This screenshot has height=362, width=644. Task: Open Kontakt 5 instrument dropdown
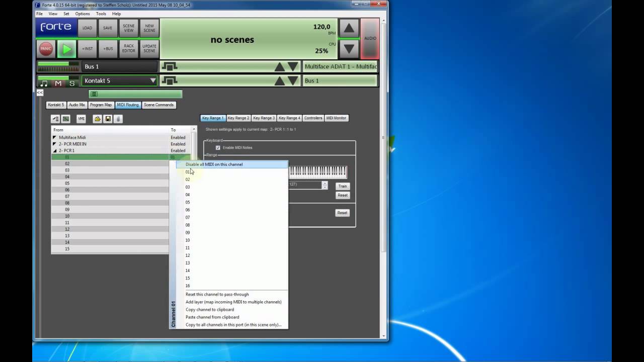153,80
